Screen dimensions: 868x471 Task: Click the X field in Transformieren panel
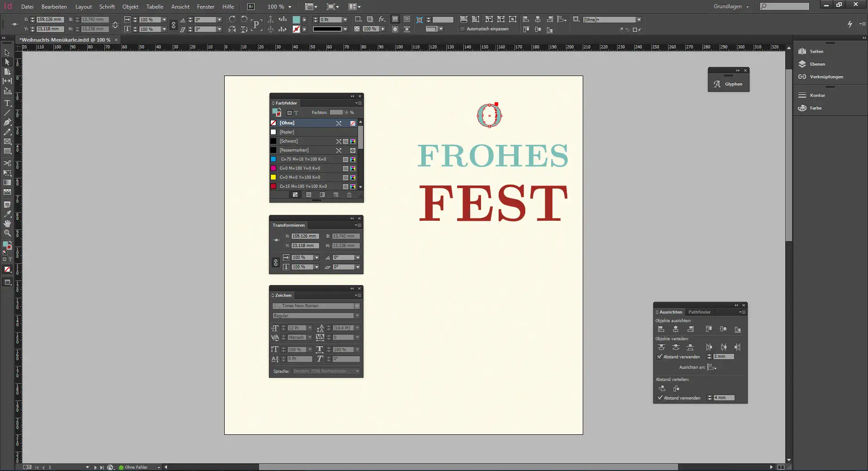click(x=305, y=236)
